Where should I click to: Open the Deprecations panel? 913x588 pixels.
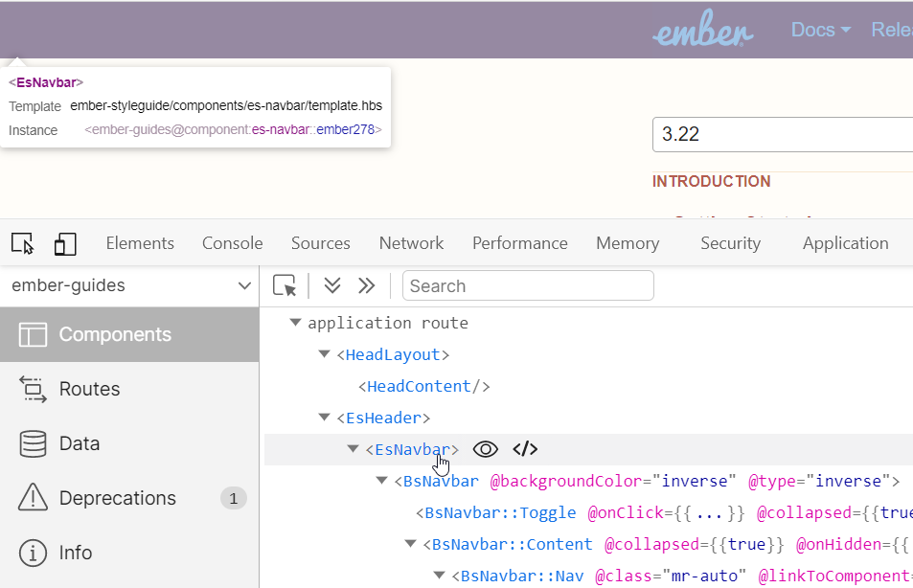[x=117, y=498]
